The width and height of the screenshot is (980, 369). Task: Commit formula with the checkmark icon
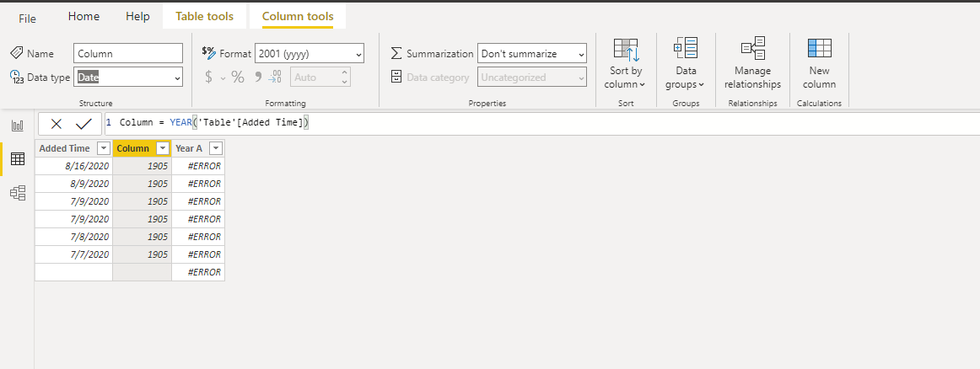click(83, 124)
